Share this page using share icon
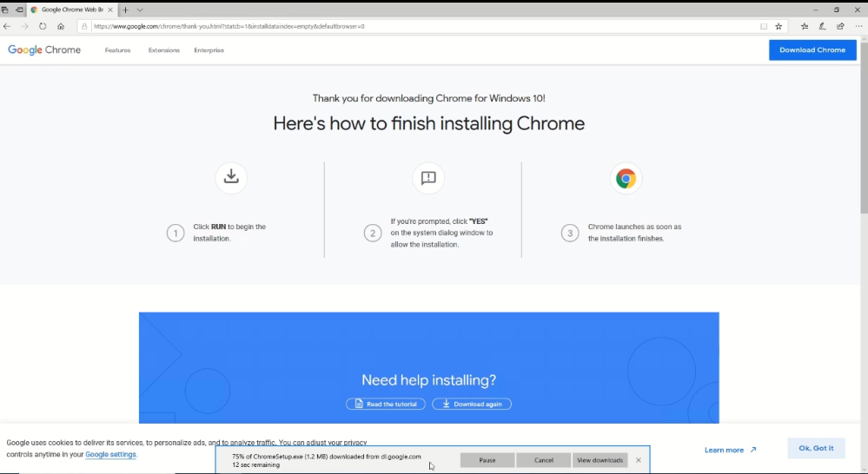The width and height of the screenshot is (868, 474). pos(840,26)
